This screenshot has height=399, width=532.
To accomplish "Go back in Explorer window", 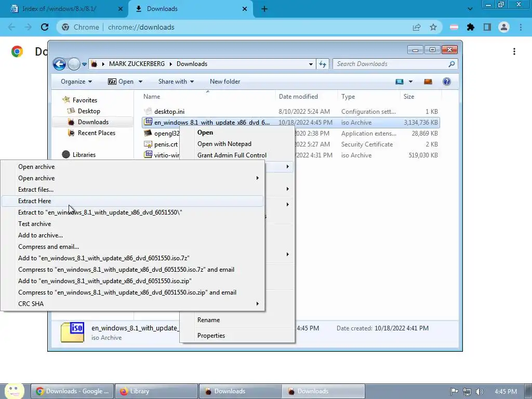I will (x=59, y=64).
